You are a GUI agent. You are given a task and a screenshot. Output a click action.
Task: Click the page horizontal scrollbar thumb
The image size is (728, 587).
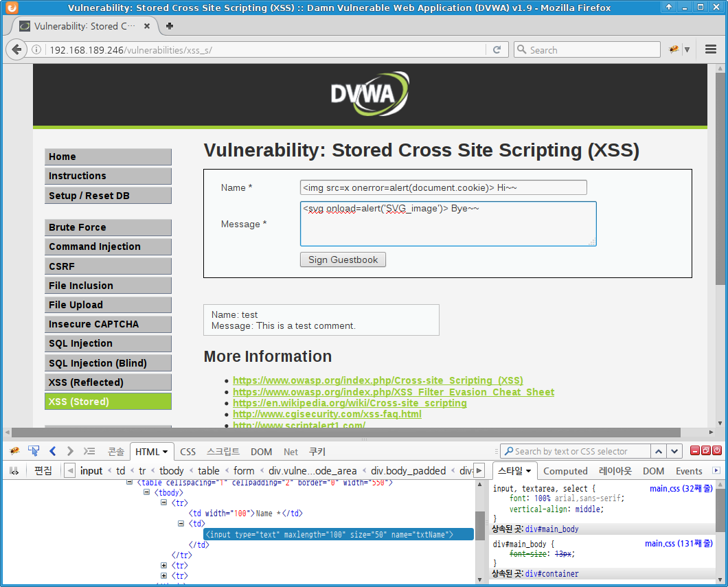[346, 432]
